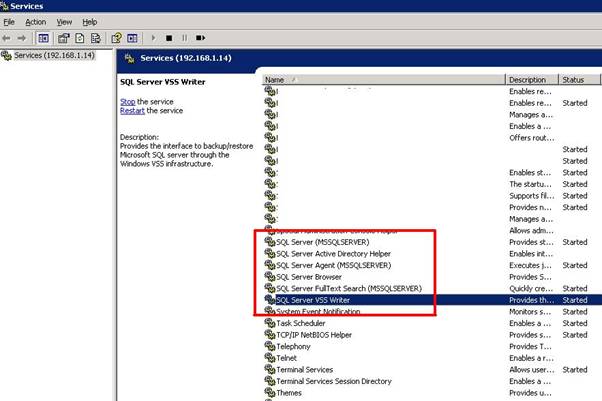This screenshot has width=602, height=401.
Task: Click the gear icon of Telnet service
Action: (270, 358)
